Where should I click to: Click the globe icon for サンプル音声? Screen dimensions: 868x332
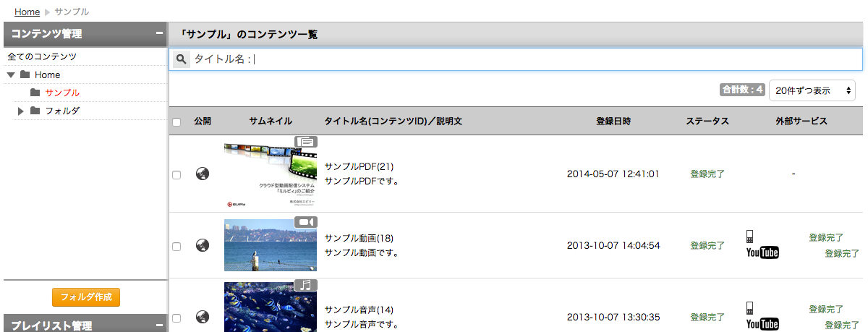point(203,317)
